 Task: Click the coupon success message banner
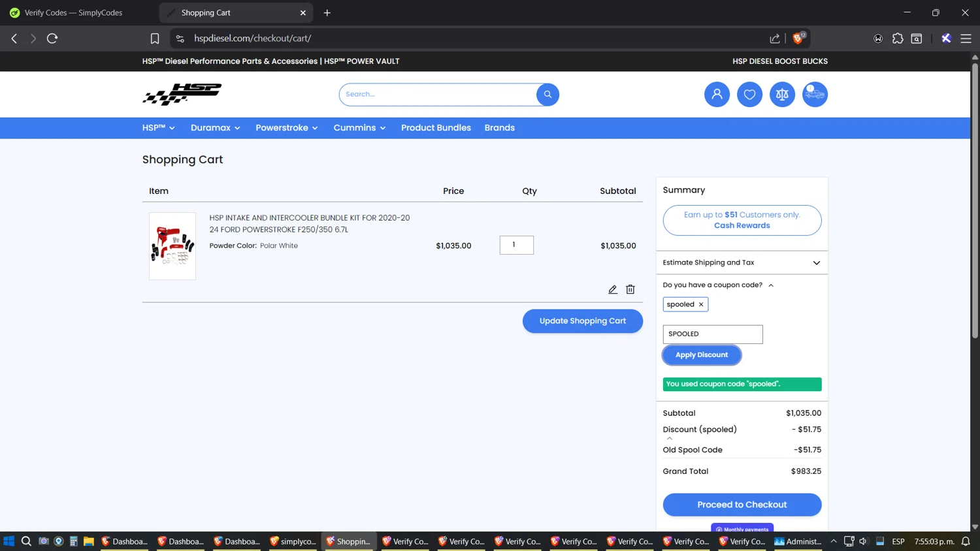pyautogui.click(x=742, y=385)
